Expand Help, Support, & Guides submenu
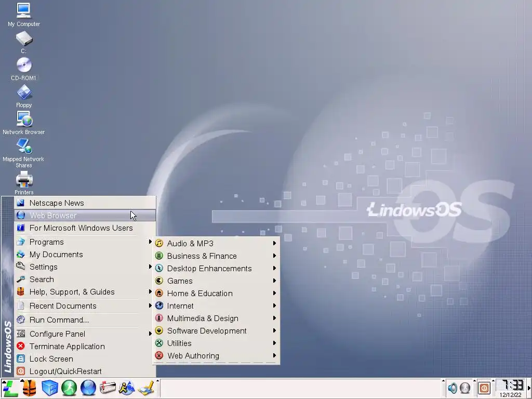 coord(85,292)
